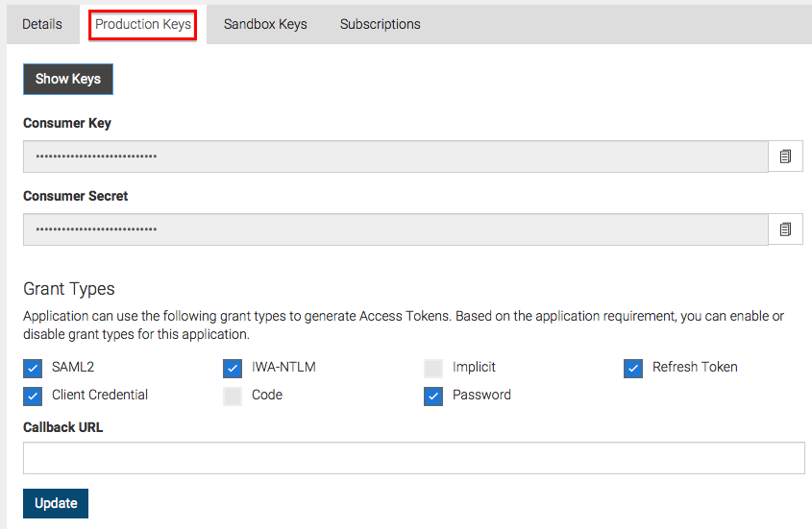Click inside the masked Consumer Key field

(x=396, y=156)
